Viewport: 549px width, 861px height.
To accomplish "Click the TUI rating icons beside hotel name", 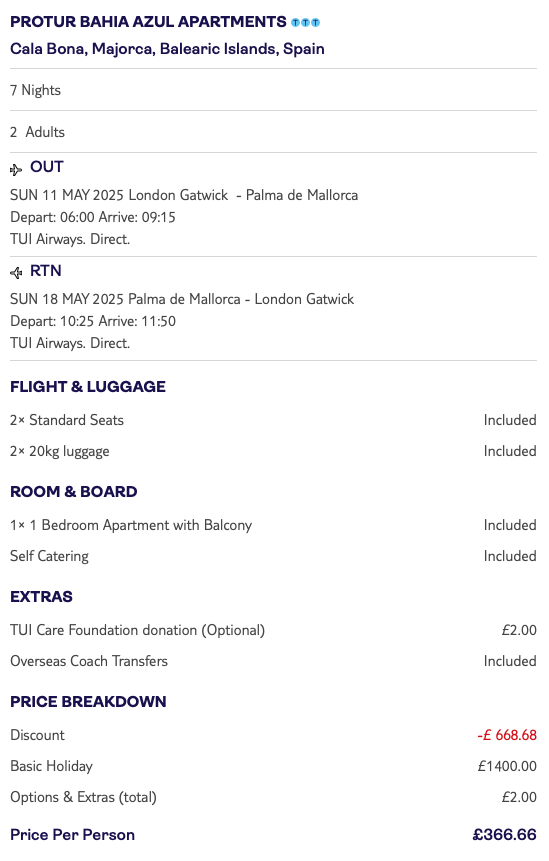I will click(305, 23).
